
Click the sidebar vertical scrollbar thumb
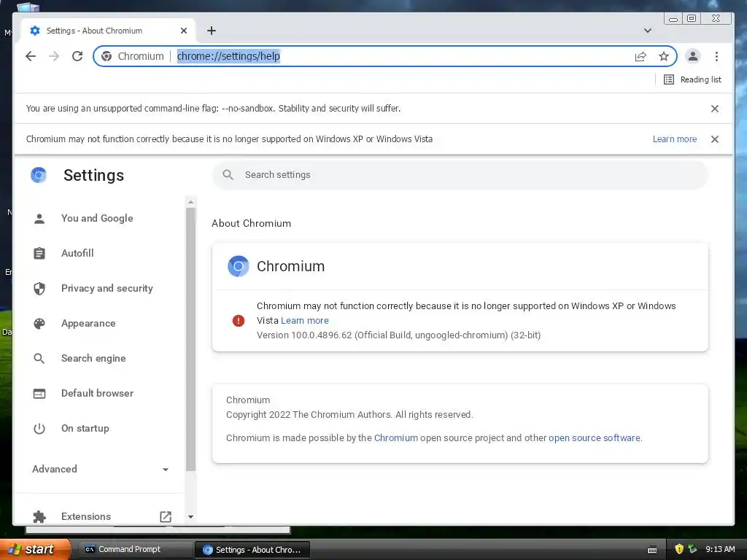coord(190,339)
